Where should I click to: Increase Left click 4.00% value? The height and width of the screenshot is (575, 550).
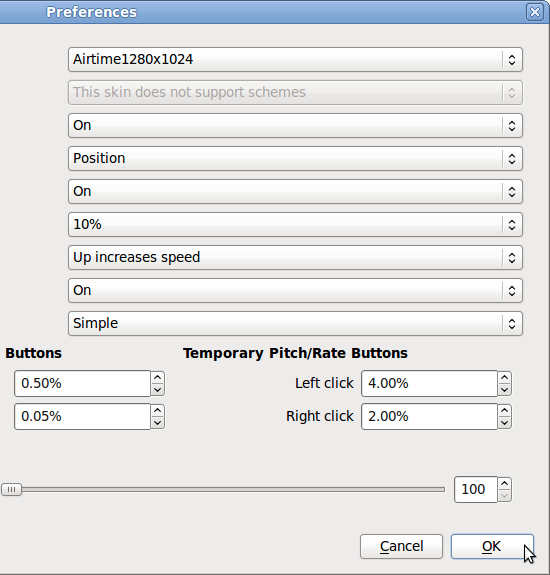coord(505,377)
